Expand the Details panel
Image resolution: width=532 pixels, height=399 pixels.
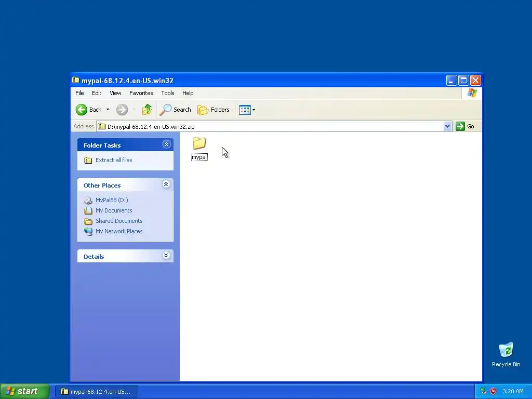point(166,256)
